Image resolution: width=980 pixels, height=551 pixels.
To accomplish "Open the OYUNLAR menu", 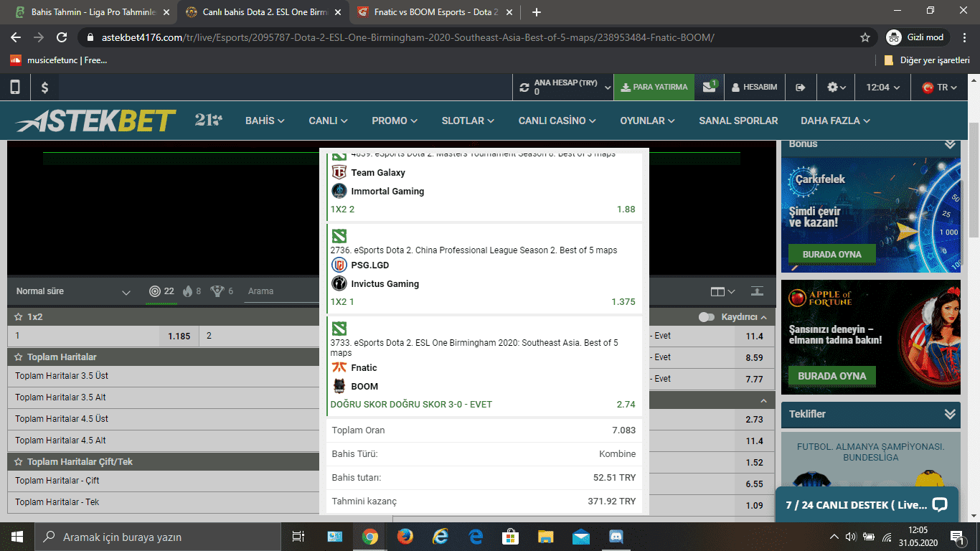I will [648, 121].
